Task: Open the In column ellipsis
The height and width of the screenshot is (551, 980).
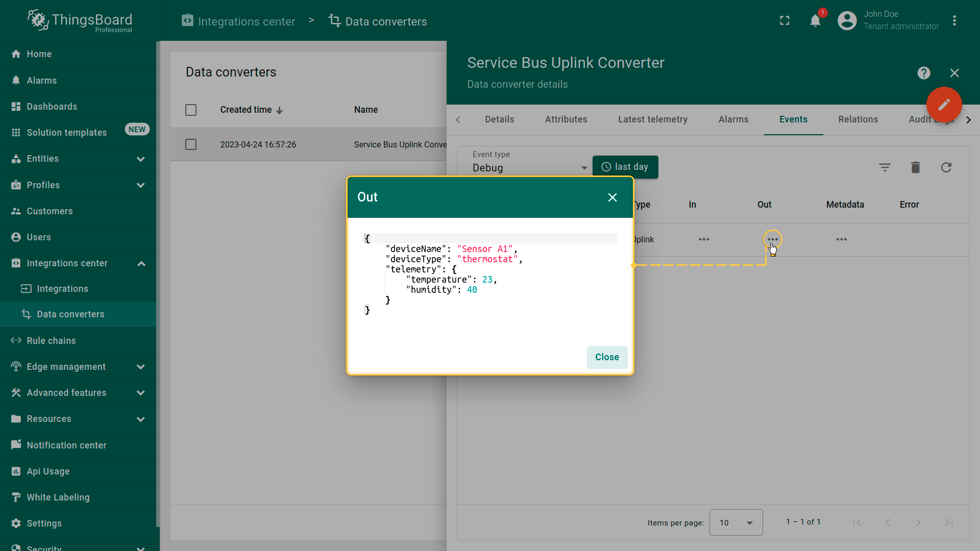Action: point(704,239)
